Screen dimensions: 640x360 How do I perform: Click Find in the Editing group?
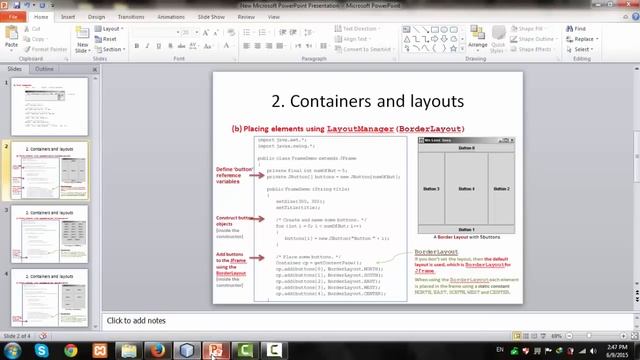point(576,29)
